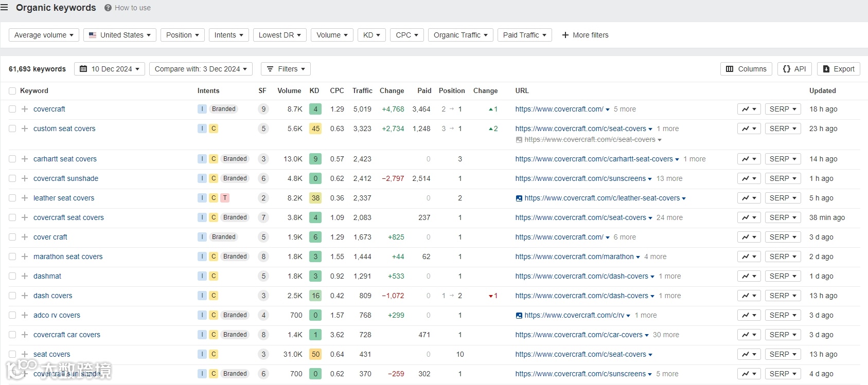Expand the plus icon for carhartt seat covers

click(25, 159)
